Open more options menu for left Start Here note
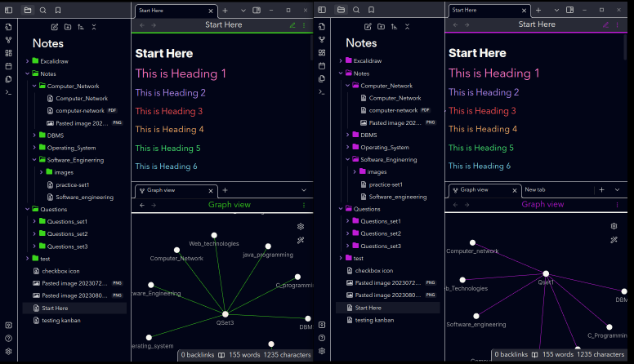634x364 pixels. click(x=304, y=25)
